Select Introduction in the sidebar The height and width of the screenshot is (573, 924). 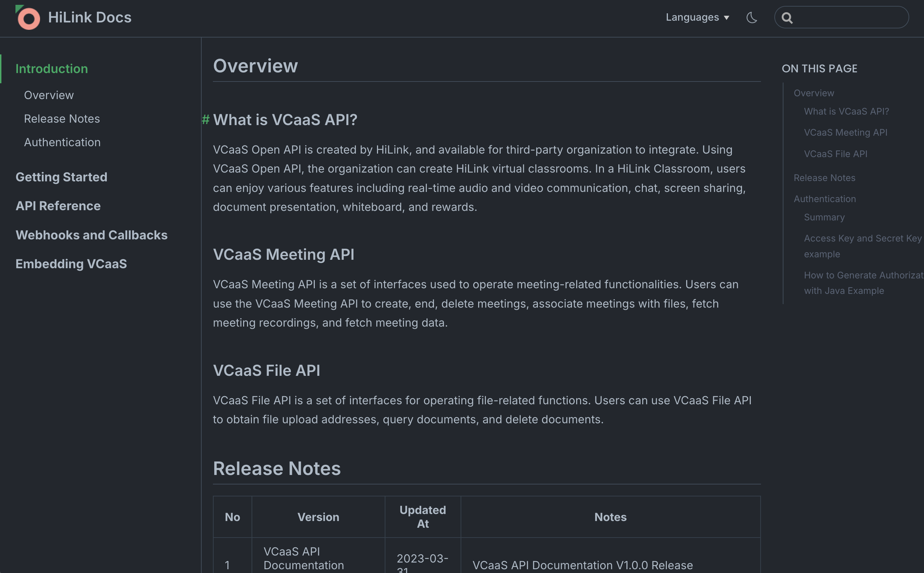pyautogui.click(x=52, y=69)
